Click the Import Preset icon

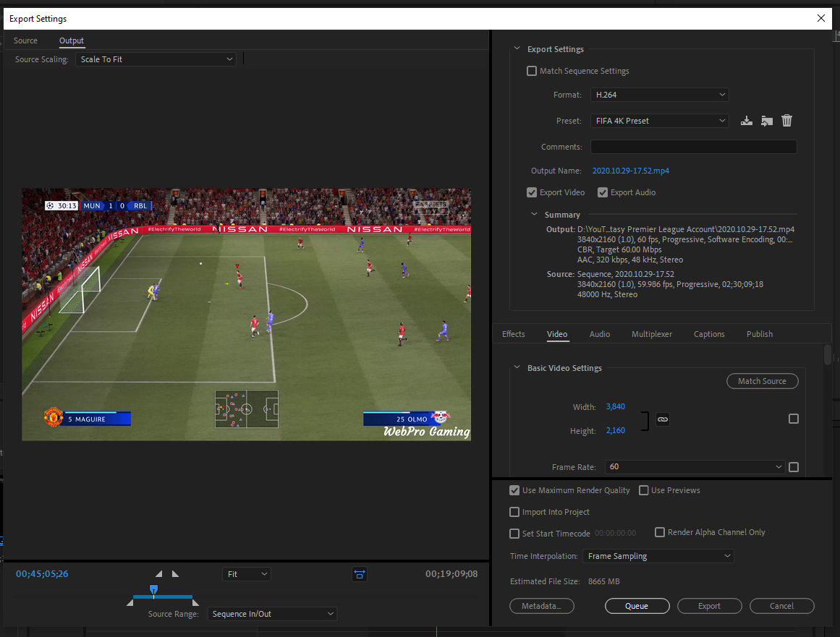[x=767, y=121]
